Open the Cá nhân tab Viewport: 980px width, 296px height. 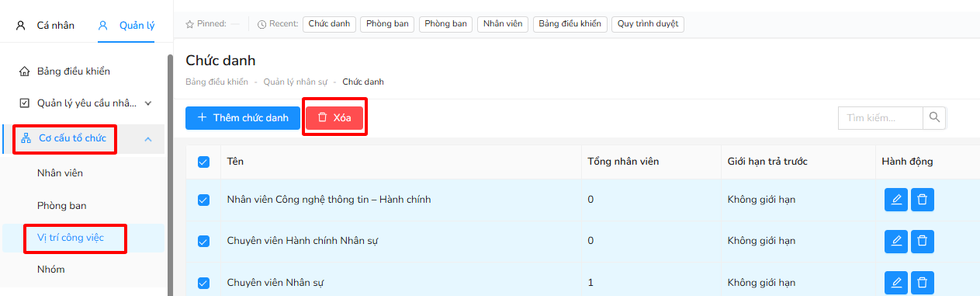pyautogui.click(x=45, y=26)
